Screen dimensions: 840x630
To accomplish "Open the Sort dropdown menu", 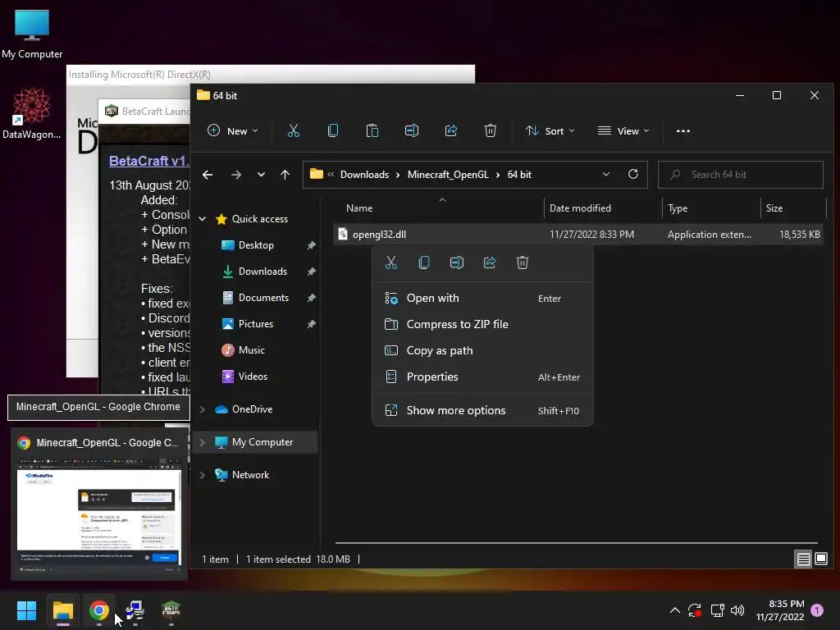I will point(550,130).
